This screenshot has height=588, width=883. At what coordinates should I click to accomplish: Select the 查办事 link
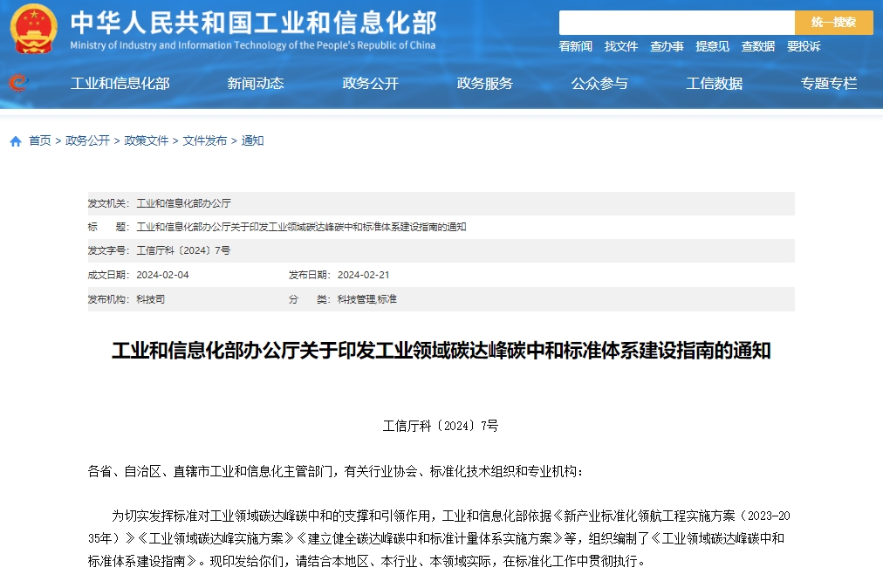(667, 46)
